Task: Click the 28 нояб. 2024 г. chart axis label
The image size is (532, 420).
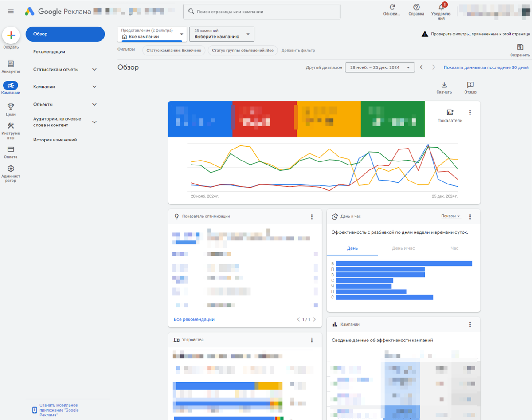Action: click(204, 196)
